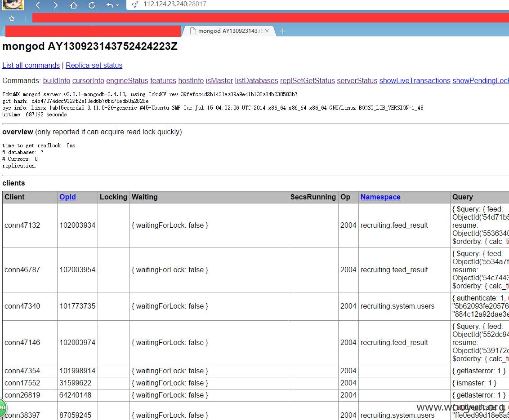Open the features command link
The height and width of the screenshot is (420, 509).
pos(163,80)
